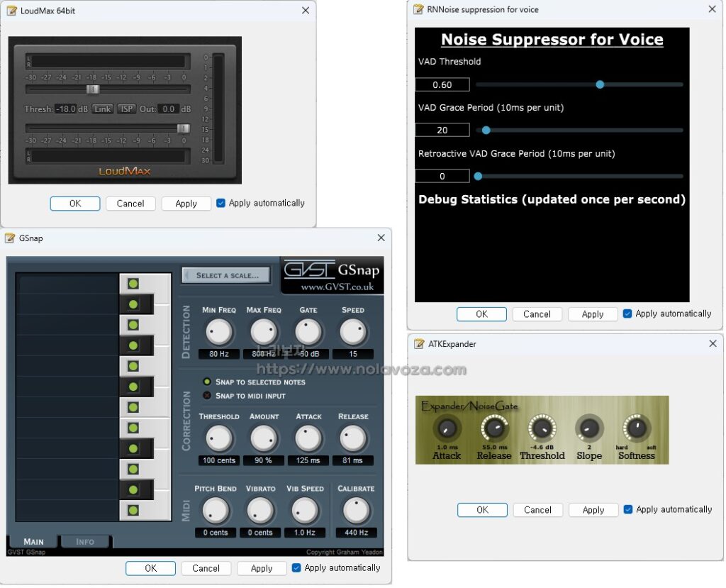Screen dimensions: 726x588
Task: Toggle the Link button in LoudMax
Action: coord(102,109)
